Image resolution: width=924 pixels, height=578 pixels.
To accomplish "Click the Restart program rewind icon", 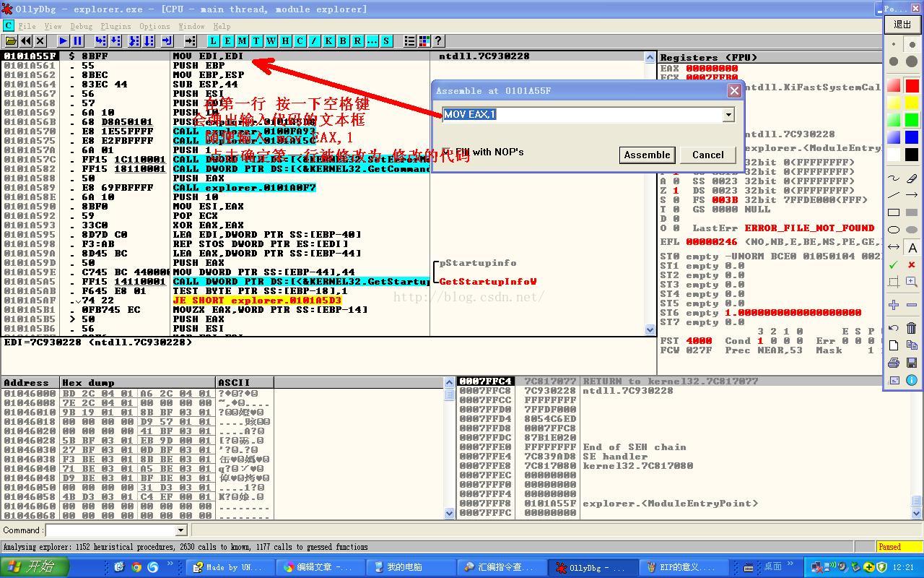I will pos(26,41).
